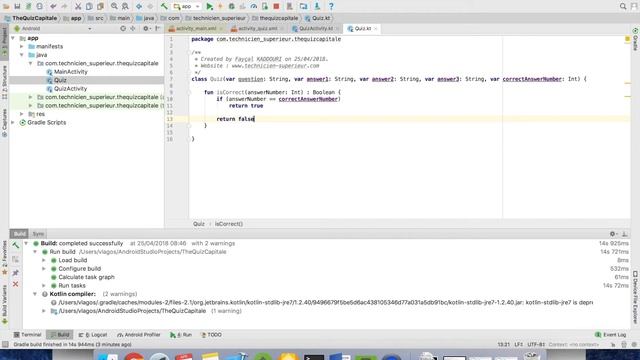
Task: Open the app run configuration dropdown
Action: [x=187, y=6]
